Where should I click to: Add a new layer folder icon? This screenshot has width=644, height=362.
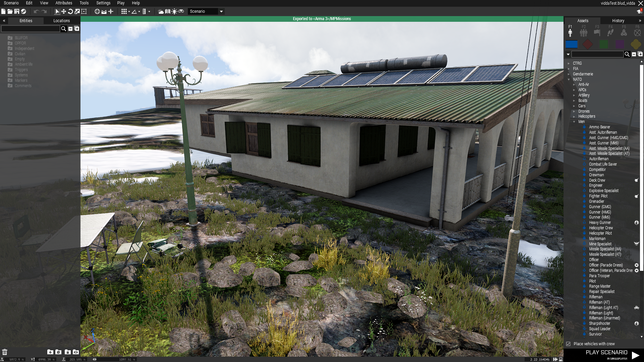pos(50,352)
